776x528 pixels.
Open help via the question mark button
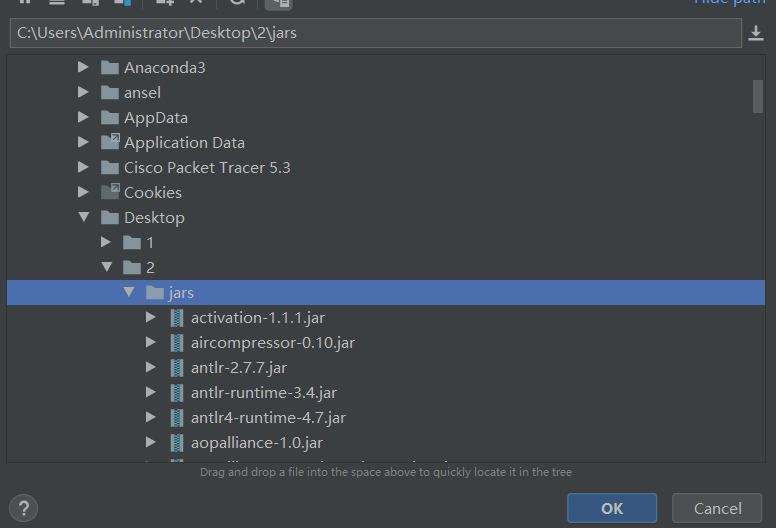[x=23, y=508]
